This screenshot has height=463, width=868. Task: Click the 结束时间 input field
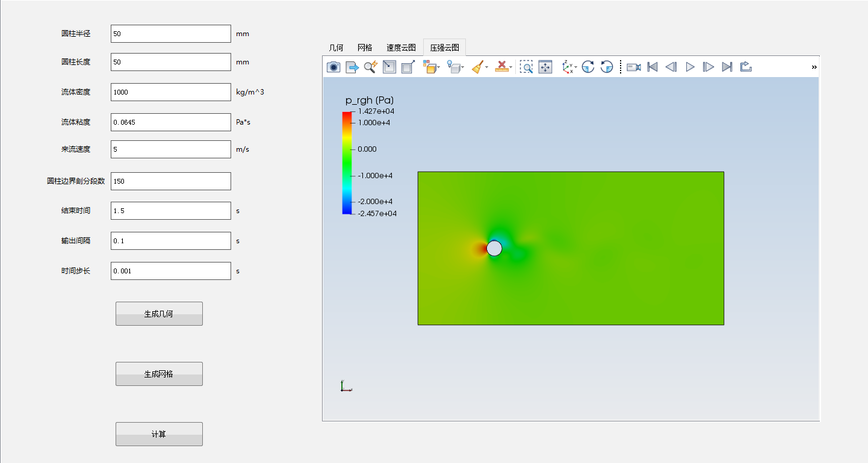171,211
